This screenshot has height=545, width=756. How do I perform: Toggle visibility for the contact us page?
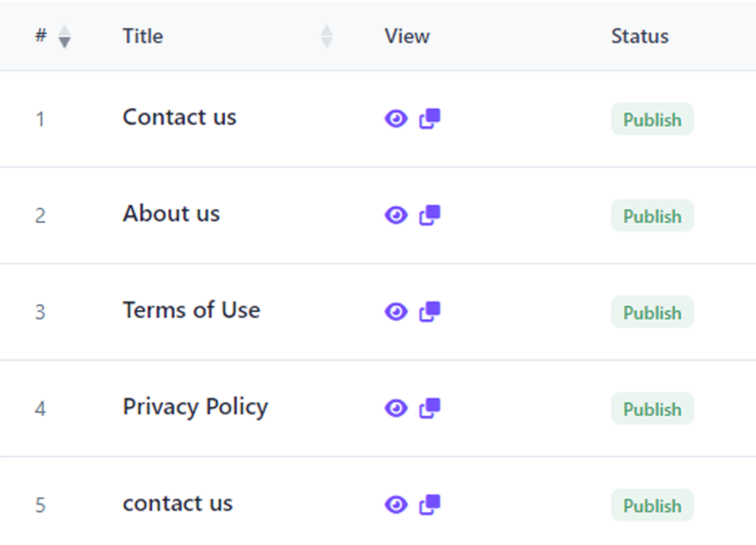396,505
